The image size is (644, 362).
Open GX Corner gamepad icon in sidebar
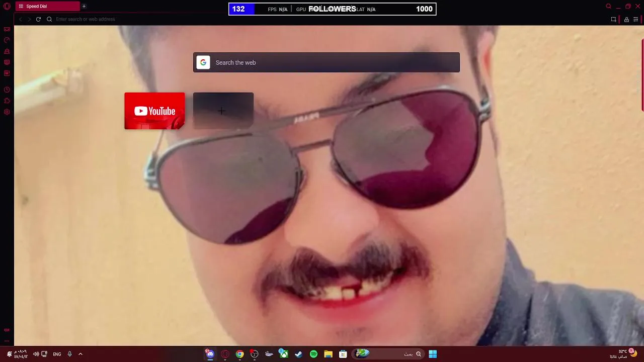point(7,29)
